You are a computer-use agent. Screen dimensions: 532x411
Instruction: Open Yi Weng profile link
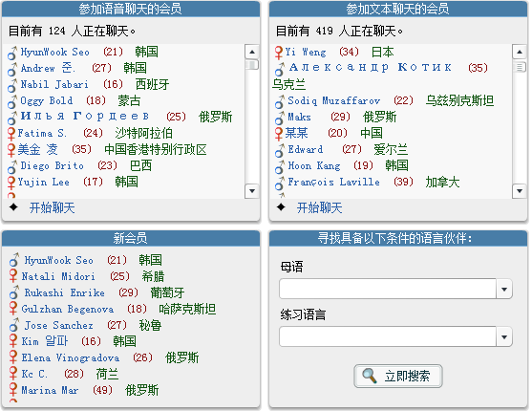click(x=306, y=52)
